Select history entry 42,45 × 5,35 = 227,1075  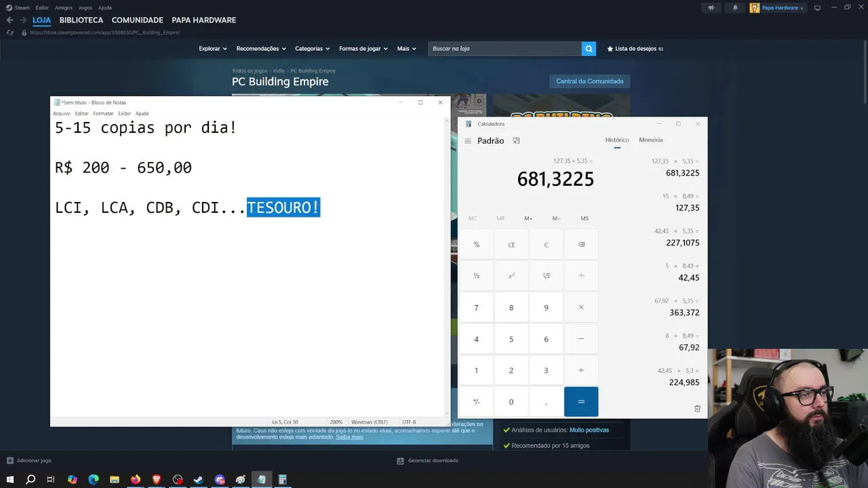click(676, 237)
